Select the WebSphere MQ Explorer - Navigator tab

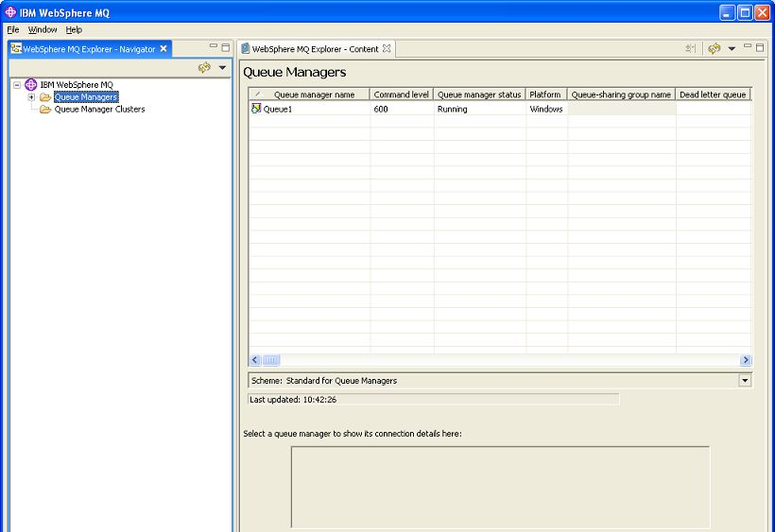click(x=89, y=49)
